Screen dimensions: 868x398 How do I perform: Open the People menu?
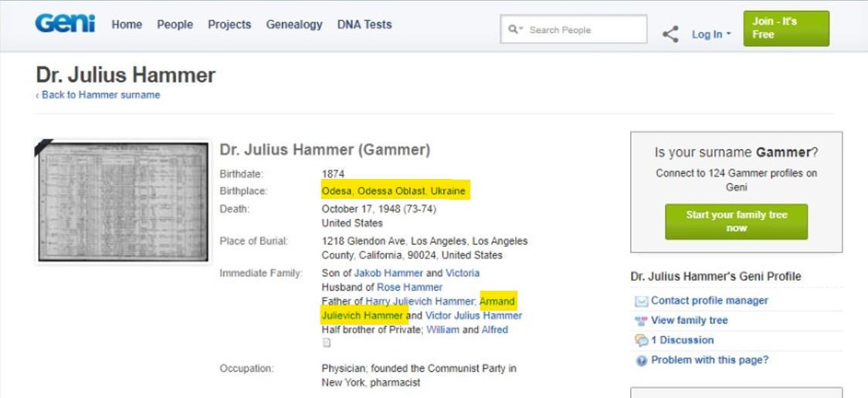(x=175, y=25)
